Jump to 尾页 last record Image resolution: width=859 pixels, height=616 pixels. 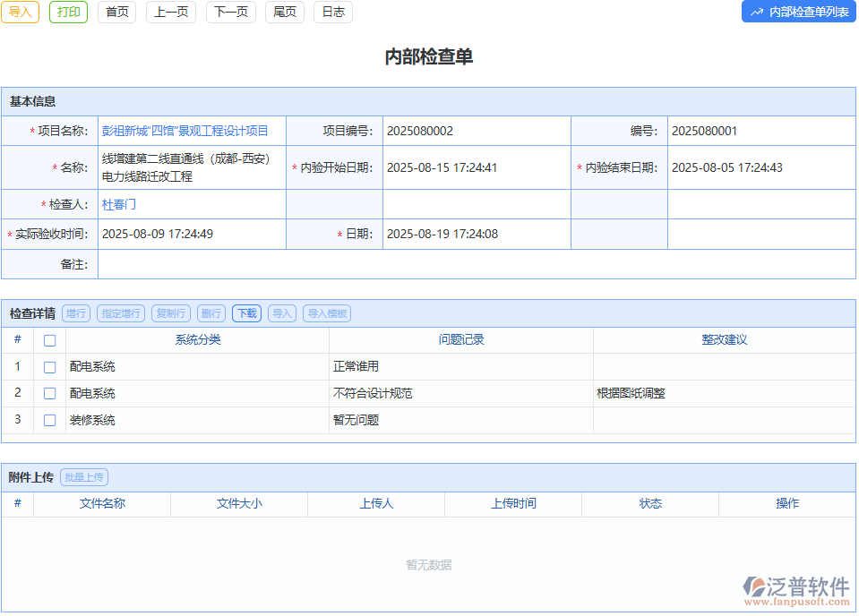tap(284, 13)
